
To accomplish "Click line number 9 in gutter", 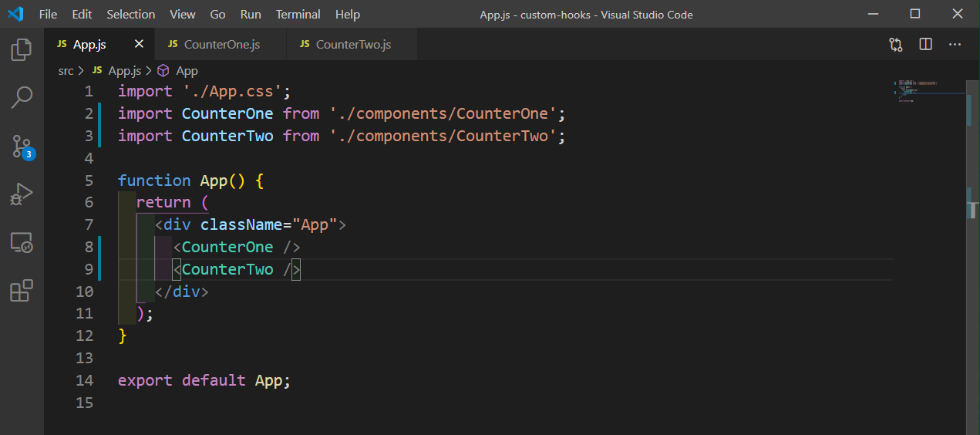I will [89, 269].
